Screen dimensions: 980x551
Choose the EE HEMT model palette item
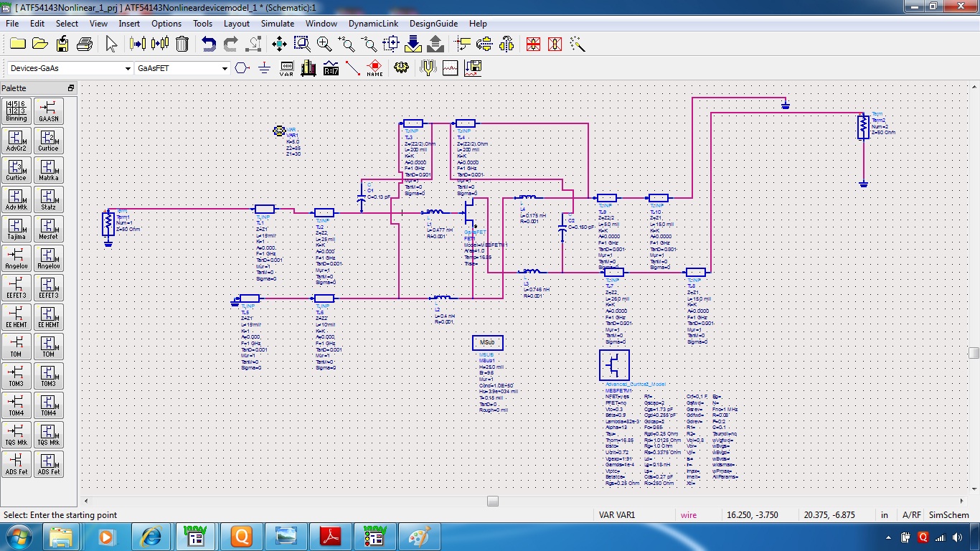click(48, 317)
